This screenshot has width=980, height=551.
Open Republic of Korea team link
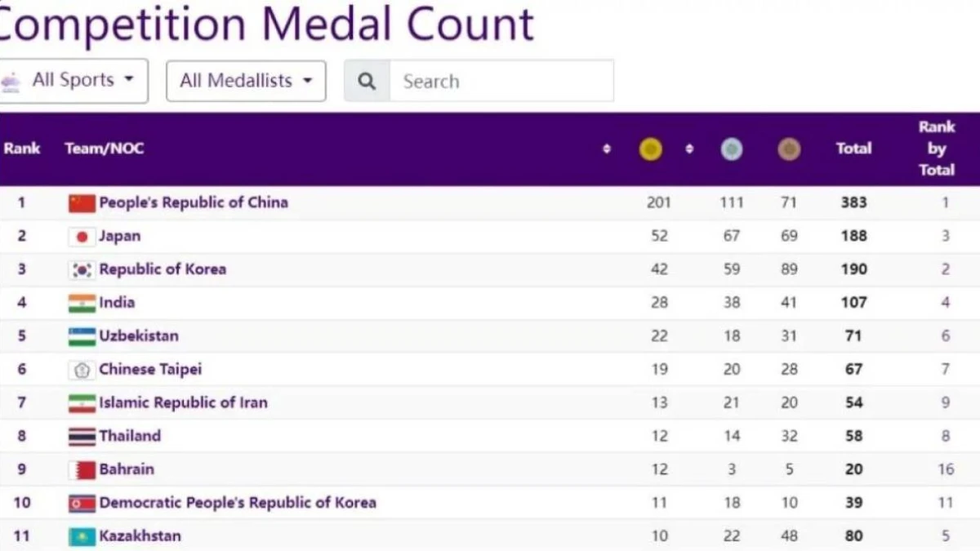tap(163, 269)
